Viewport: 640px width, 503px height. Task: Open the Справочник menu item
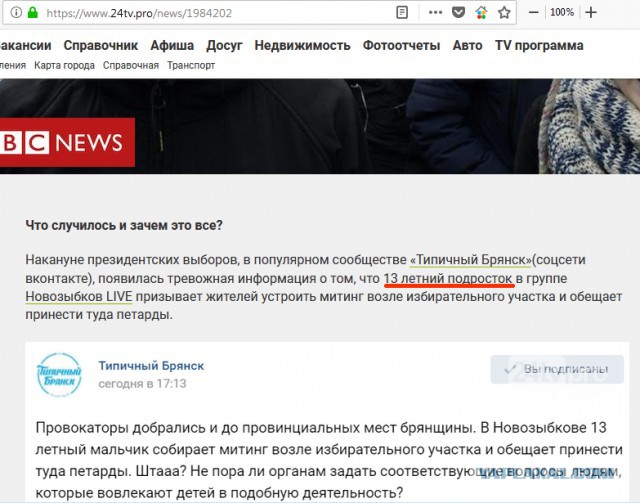point(101,45)
